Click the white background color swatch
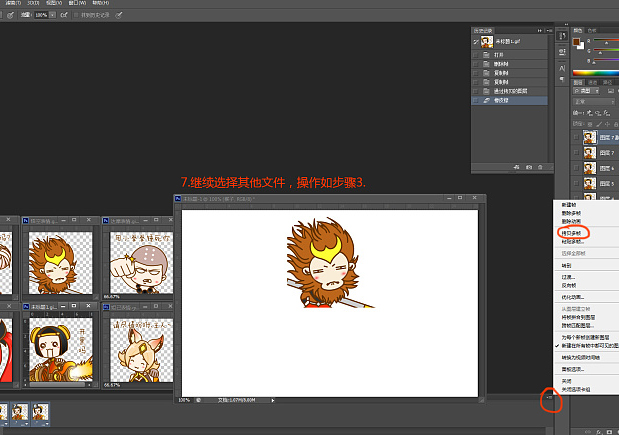 (581, 46)
